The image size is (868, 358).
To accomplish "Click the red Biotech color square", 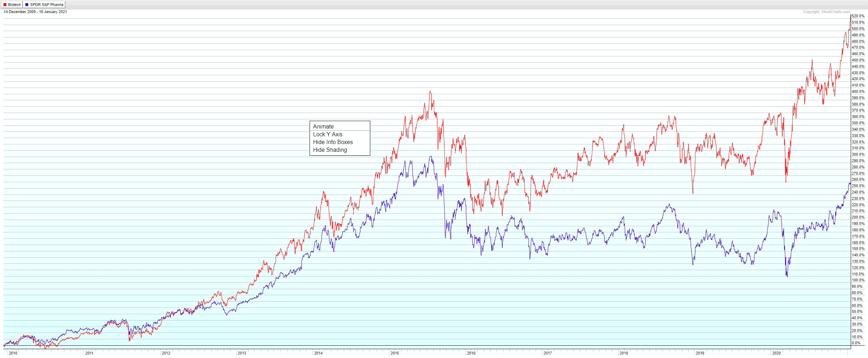I will (5, 5).
